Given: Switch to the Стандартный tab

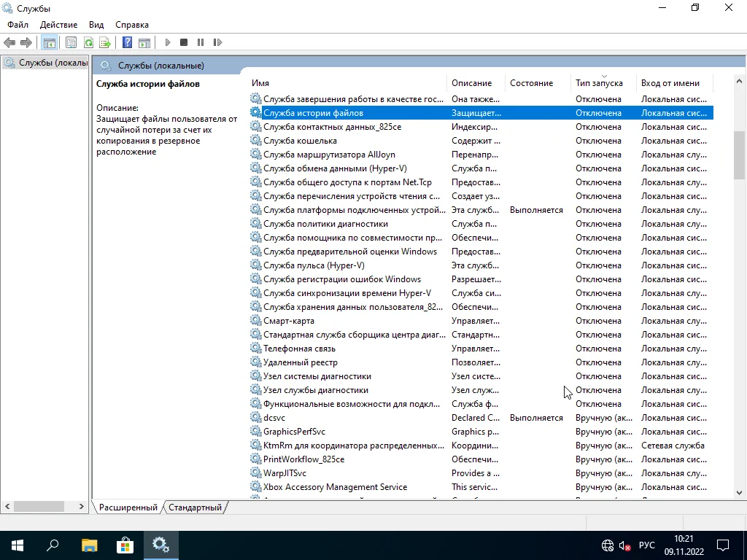Looking at the screenshot, I should [x=195, y=507].
